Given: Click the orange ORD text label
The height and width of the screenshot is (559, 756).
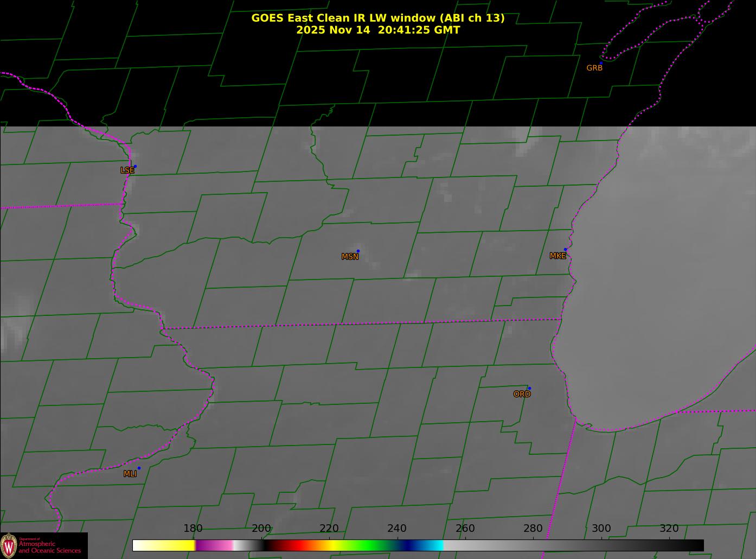Looking at the screenshot, I should [522, 395].
